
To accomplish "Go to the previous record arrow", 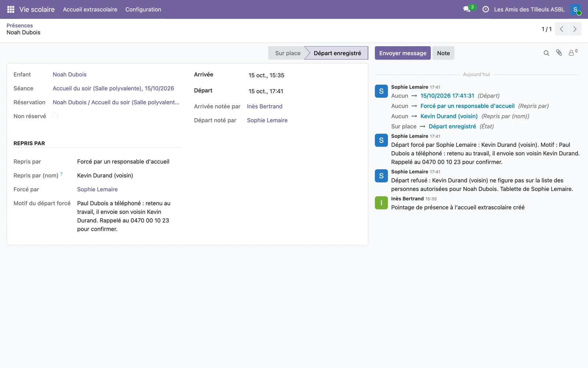I will (x=562, y=29).
